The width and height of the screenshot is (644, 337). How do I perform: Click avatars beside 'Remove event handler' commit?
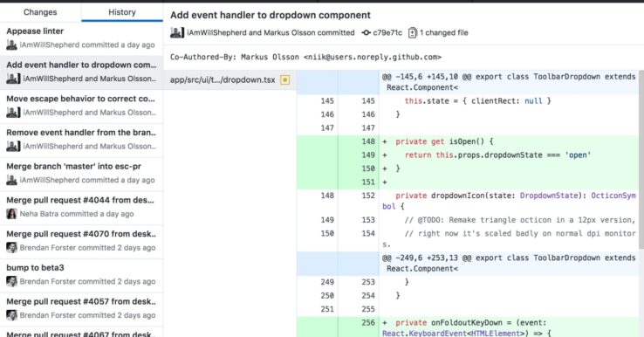point(13,146)
